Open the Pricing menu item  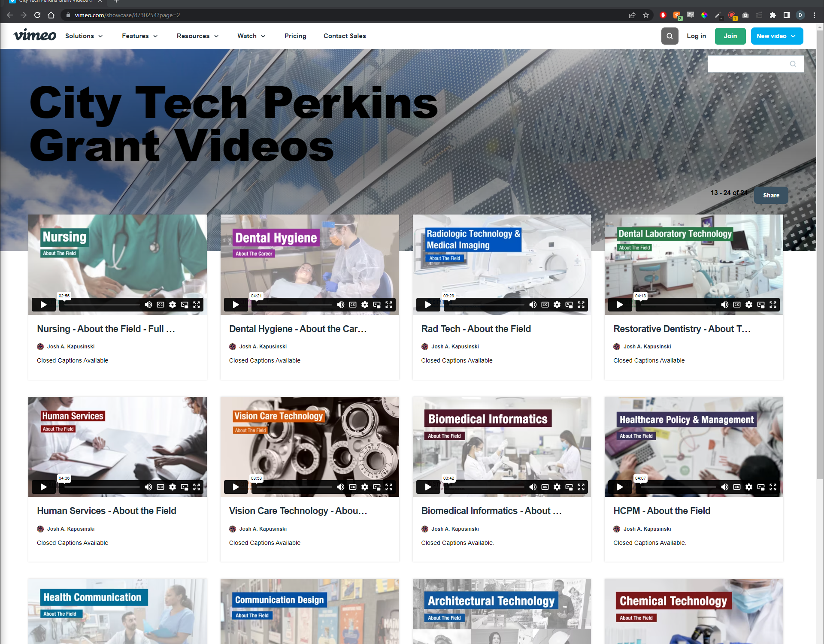click(x=295, y=36)
